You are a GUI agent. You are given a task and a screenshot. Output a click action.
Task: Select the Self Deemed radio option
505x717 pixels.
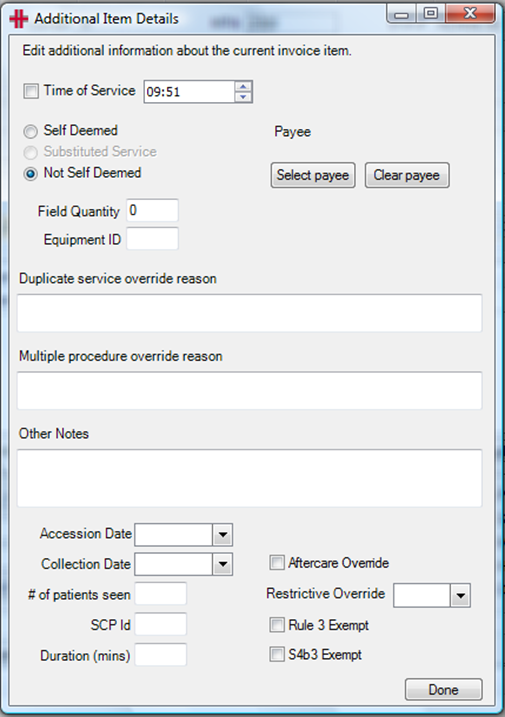click(31, 131)
